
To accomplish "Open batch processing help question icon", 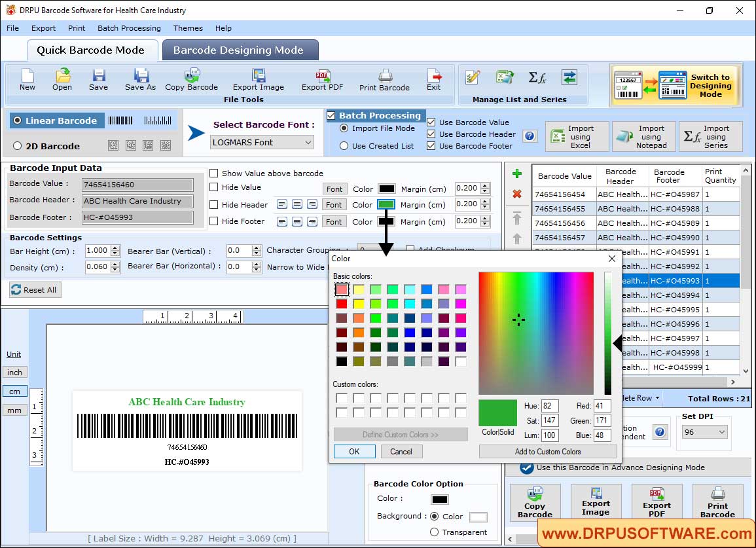I will (530, 136).
